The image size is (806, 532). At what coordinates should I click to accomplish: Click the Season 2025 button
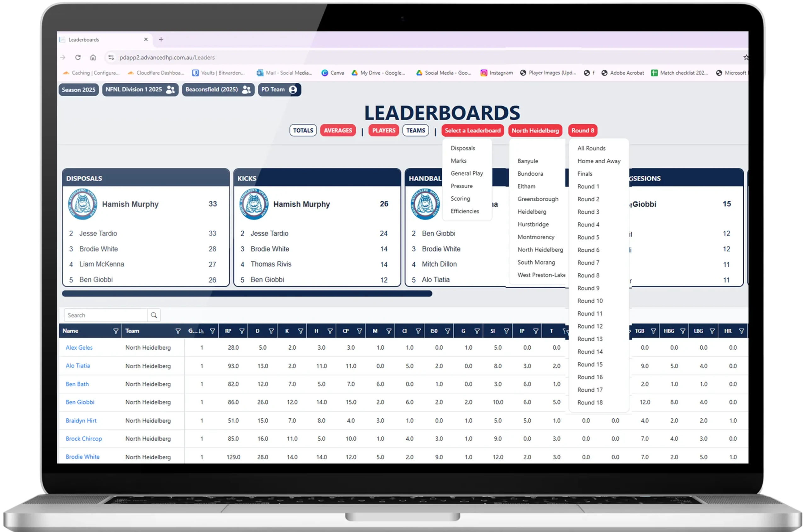[x=78, y=90]
